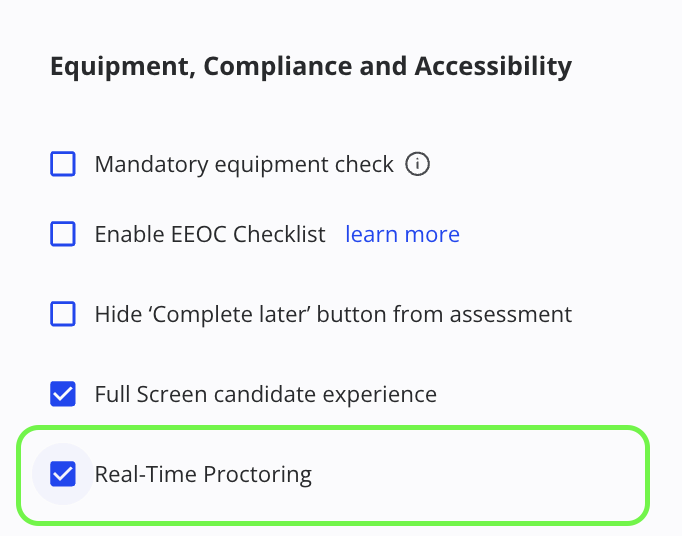This screenshot has height=536, width=682.
Task: Click the 'Real-Time Proctoring' label text
Action: click(x=203, y=474)
